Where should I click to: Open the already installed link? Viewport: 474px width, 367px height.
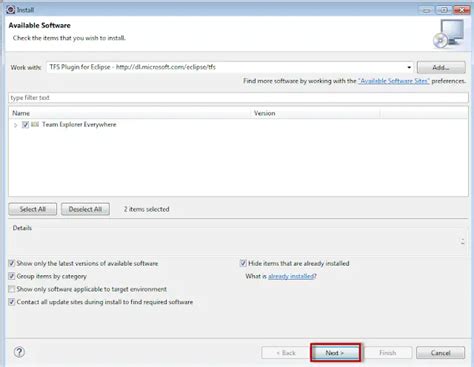click(291, 276)
